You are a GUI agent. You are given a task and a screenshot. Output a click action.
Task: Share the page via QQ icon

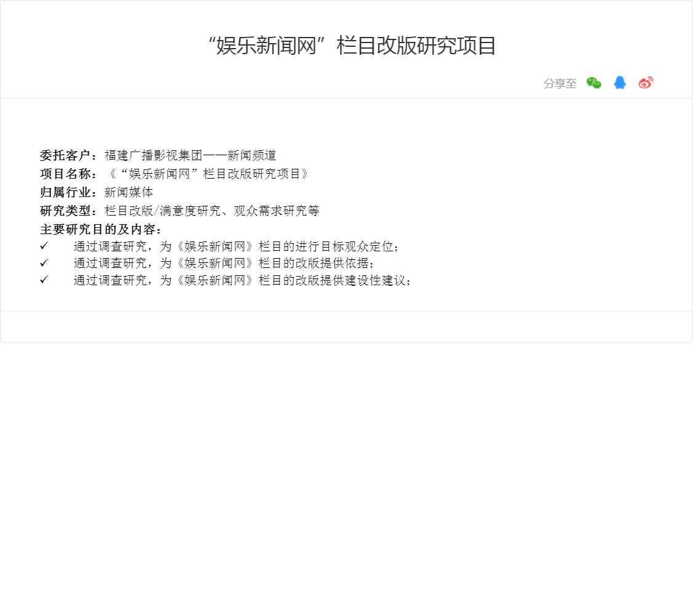pos(620,83)
